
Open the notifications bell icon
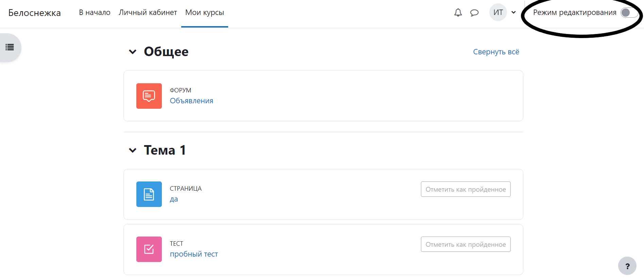tap(458, 13)
